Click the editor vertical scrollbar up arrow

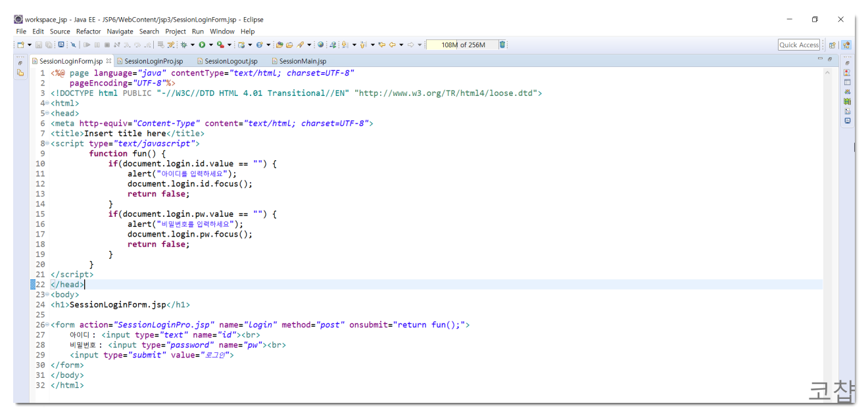827,72
